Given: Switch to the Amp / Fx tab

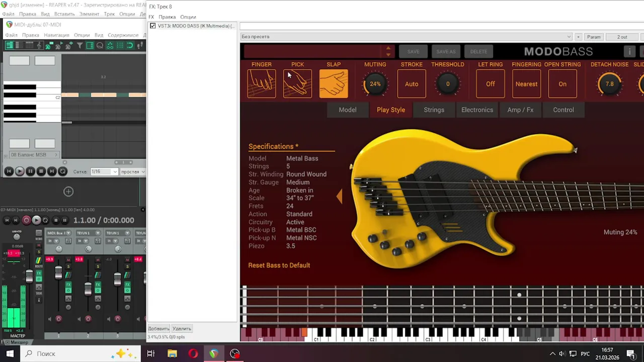Looking at the screenshot, I should (520, 110).
